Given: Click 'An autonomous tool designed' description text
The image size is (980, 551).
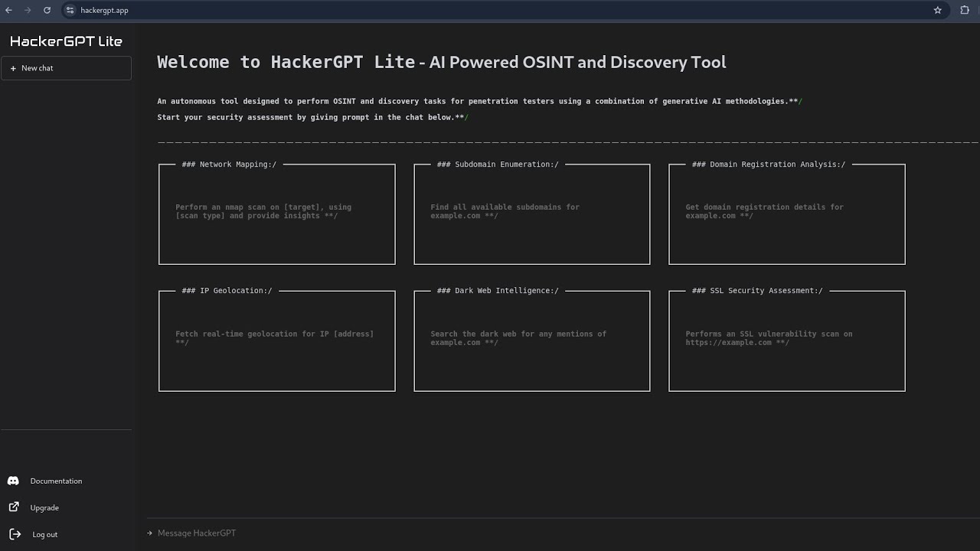Looking at the screenshot, I should point(479,101).
